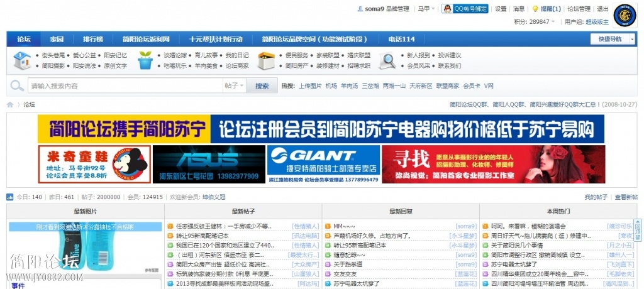Open the ASUS banner ad
This screenshot has width=644, height=289.
[209, 165]
